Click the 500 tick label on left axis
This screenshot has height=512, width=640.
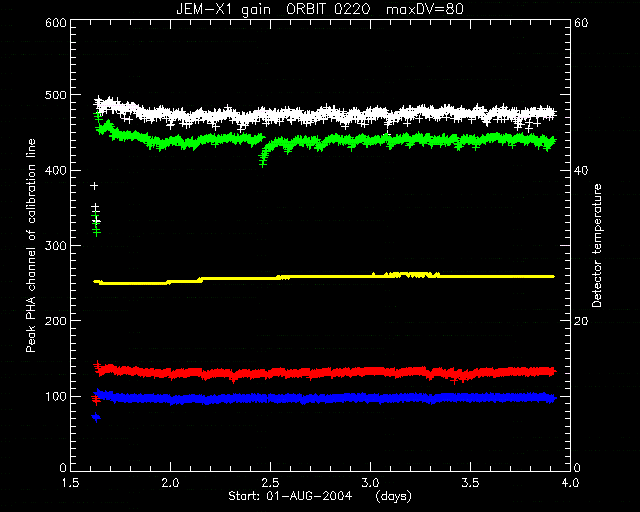click(x=56, y=95)
